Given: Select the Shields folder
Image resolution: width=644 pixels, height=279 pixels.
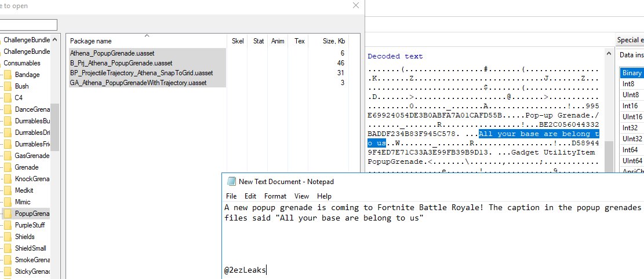Looking at the screenshot, I should pos(25,237).
